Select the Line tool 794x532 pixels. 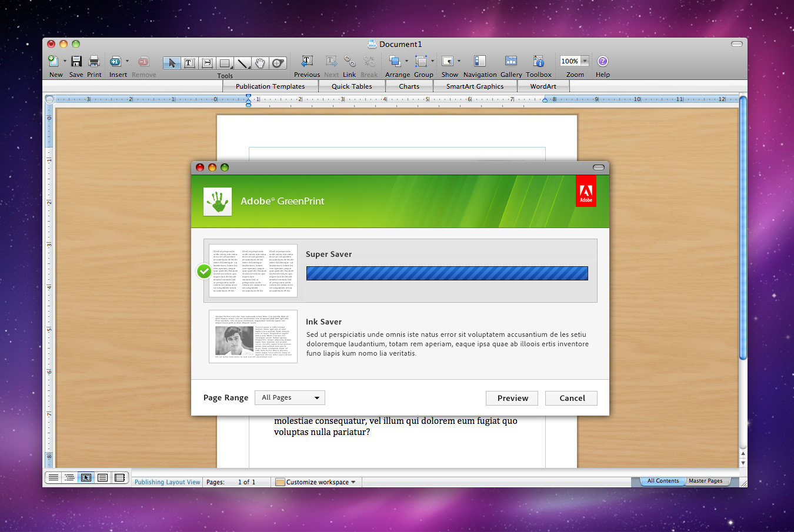coord(242,63)
